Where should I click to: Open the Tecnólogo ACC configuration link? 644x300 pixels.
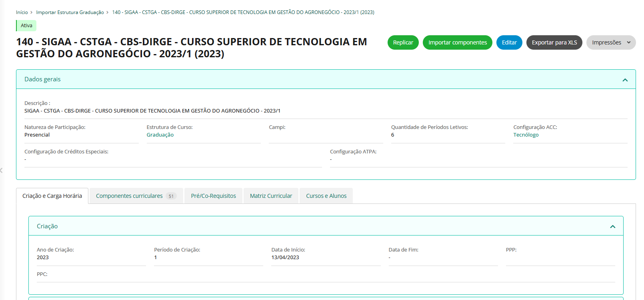pos(526,135)
